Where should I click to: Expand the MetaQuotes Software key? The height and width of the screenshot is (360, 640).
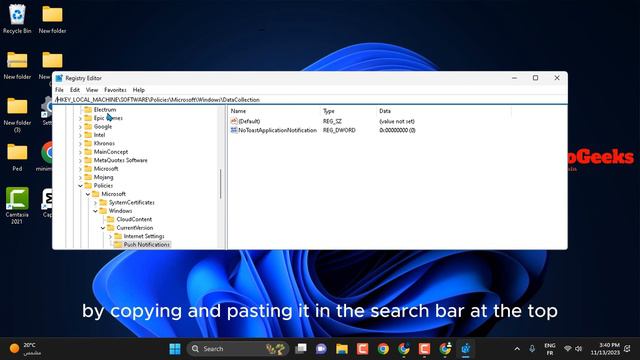click(80, 160)
